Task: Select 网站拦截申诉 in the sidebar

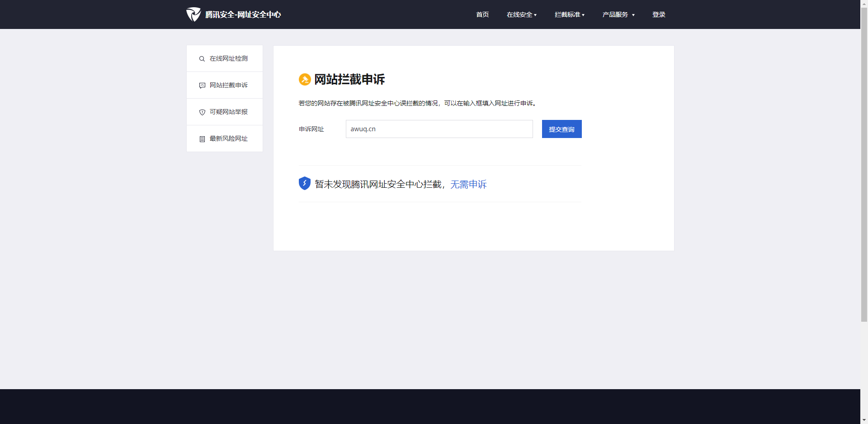Action: click(x=225, y=85)
